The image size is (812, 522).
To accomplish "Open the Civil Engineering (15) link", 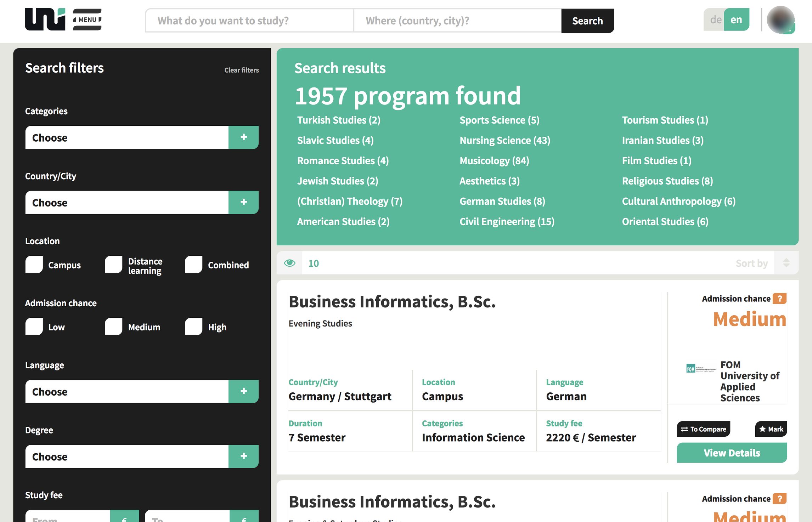I will coord(507,221).
